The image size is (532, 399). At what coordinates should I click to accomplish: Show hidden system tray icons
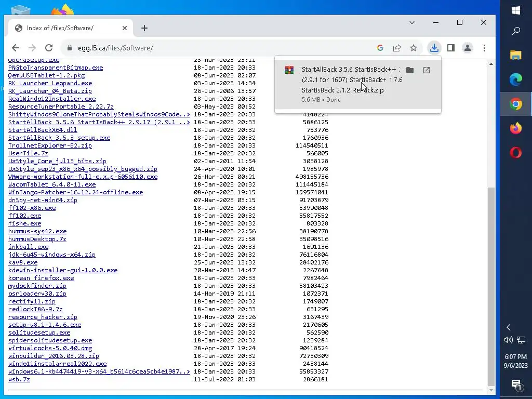[508, 327]
